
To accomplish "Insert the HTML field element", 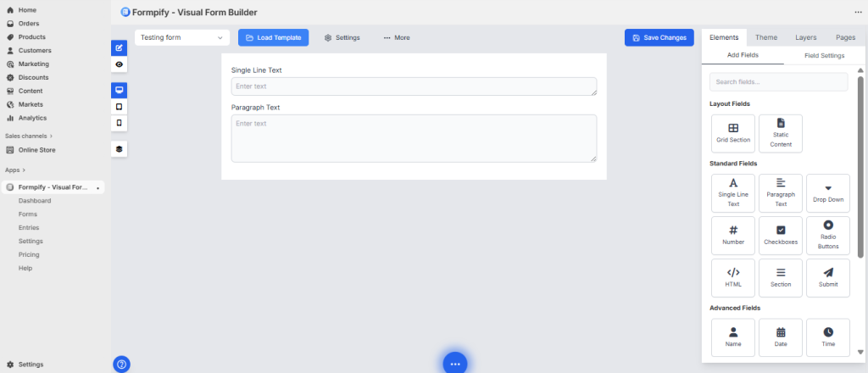I will pos(733,277).
